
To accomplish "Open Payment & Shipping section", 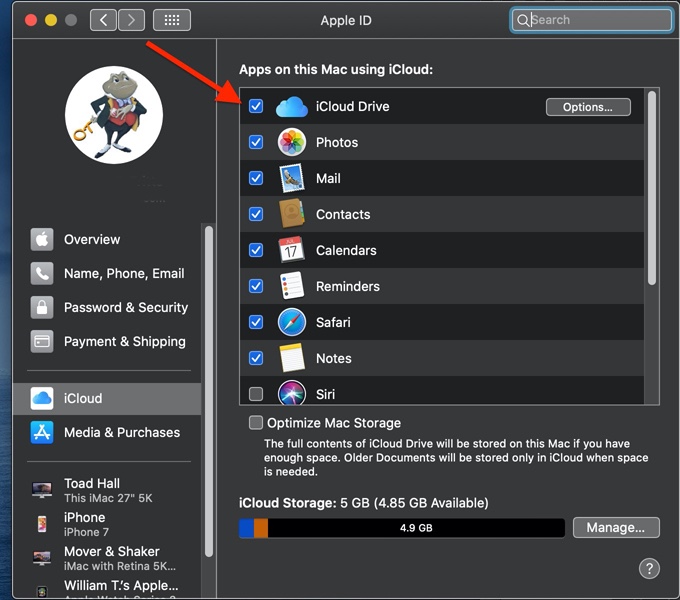I will point(107,342).
